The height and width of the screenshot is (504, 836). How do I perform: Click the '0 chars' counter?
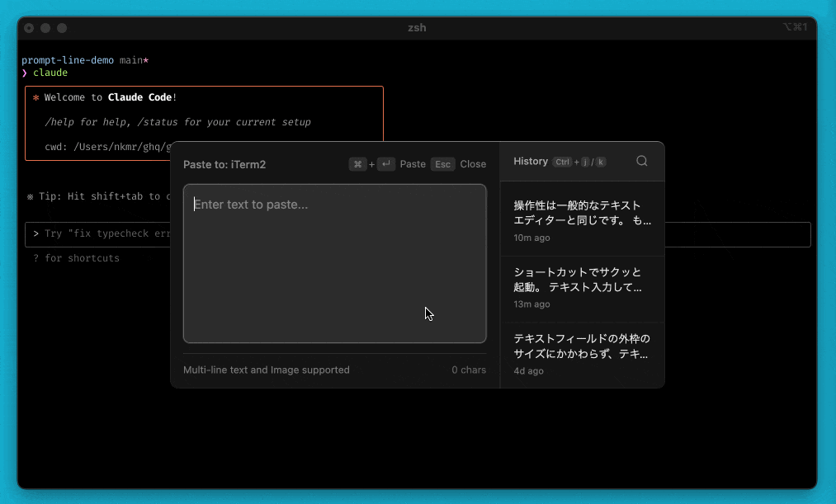click(x=469, y=370)
